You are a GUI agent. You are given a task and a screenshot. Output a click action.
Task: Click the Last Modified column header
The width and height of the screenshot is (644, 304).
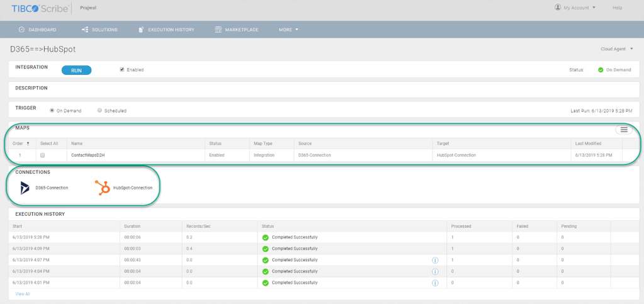coord(588,144)
